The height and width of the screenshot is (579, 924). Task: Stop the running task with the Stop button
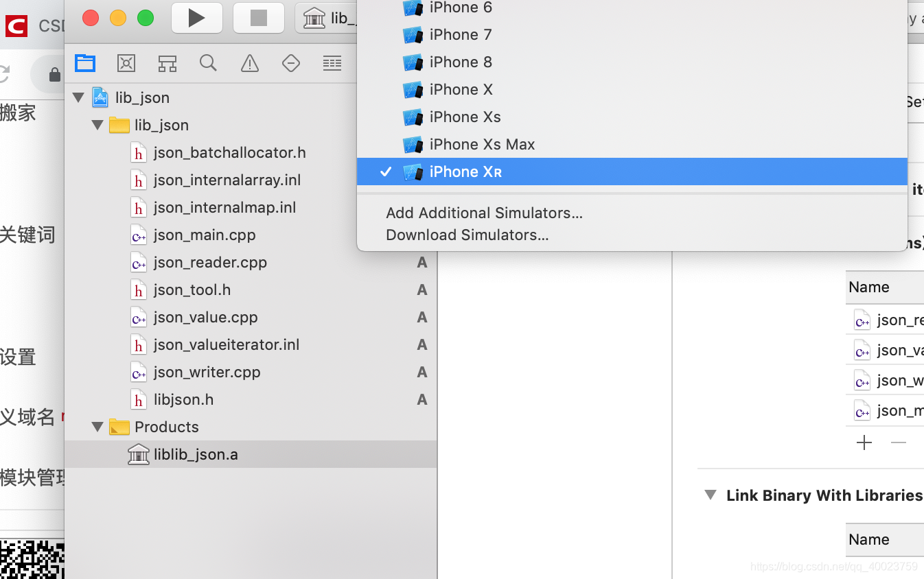[x=258, y=18]
